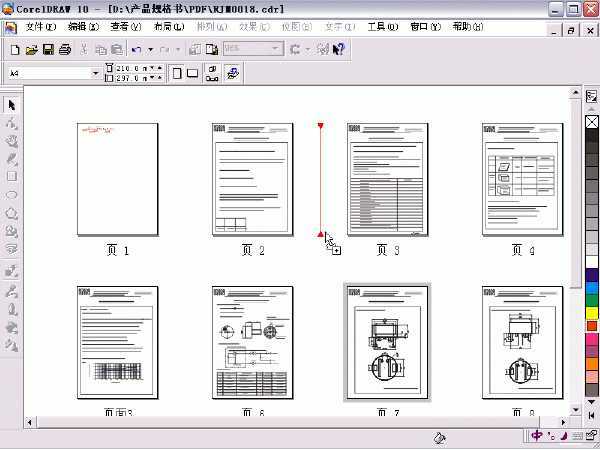Toggle the Page Sorter View button

point(212,73)
